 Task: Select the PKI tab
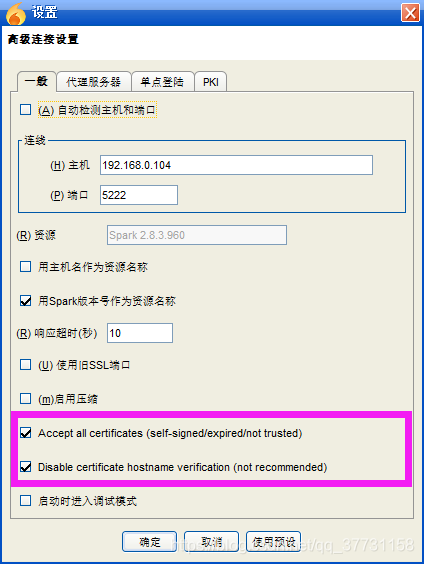click(211, 82)
